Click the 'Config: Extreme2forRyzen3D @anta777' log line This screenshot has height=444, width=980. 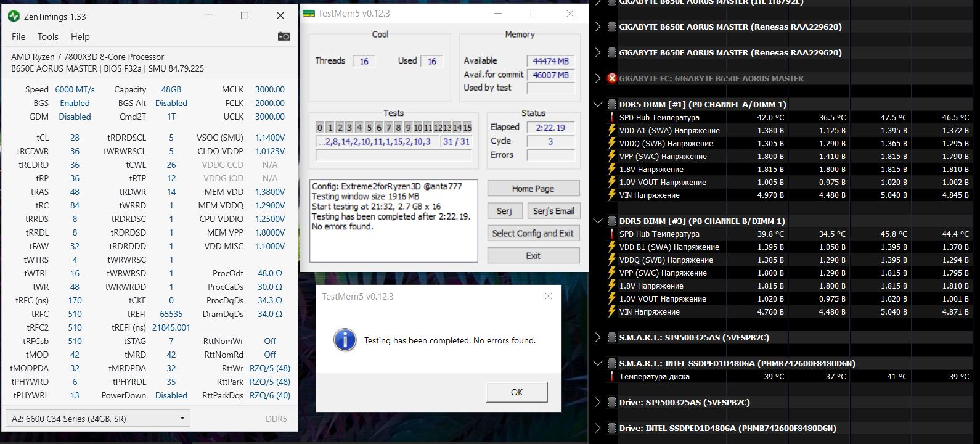pos(387,186)
